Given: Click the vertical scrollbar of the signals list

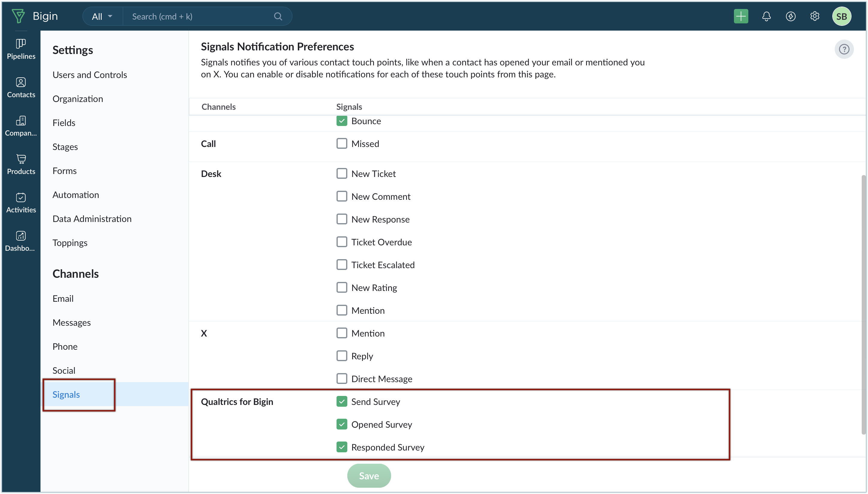Looking at the screenshot, I should [x=863, y=305].
